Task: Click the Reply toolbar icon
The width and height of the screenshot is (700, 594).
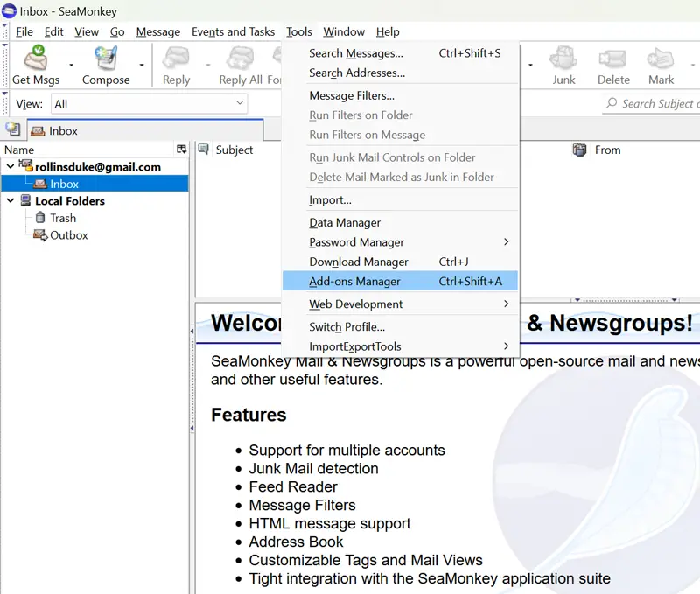Action: coord(176,59)
